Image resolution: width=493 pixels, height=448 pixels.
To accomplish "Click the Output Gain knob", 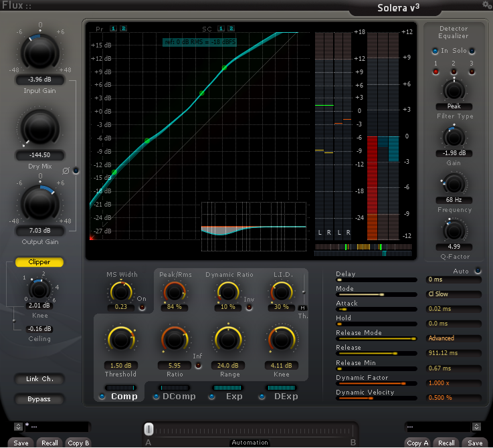I will [40, 204].
